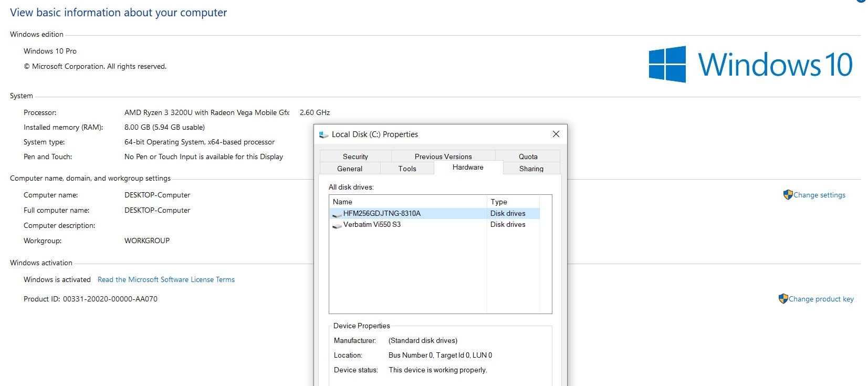This screenshot has height=386, width=868.
Task: Open the Previous Versions tab
Action: tap(443, 157)
